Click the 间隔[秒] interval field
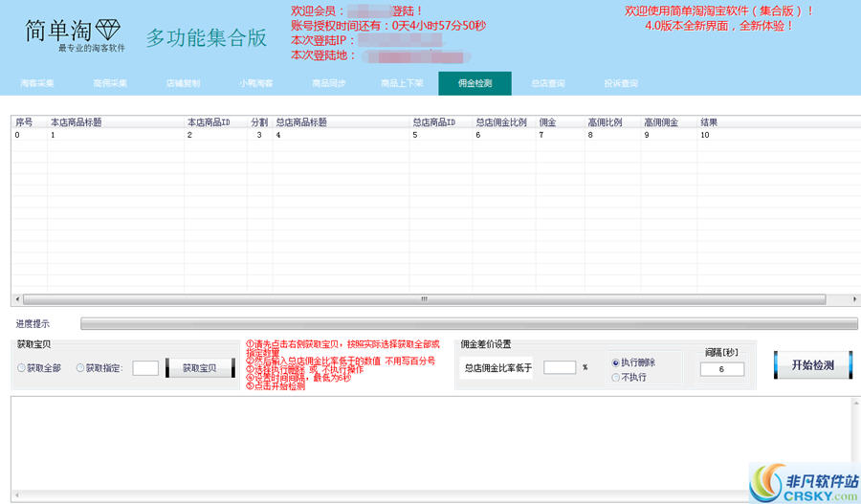This screenshot has height=504, width=861. click(722, 369)
